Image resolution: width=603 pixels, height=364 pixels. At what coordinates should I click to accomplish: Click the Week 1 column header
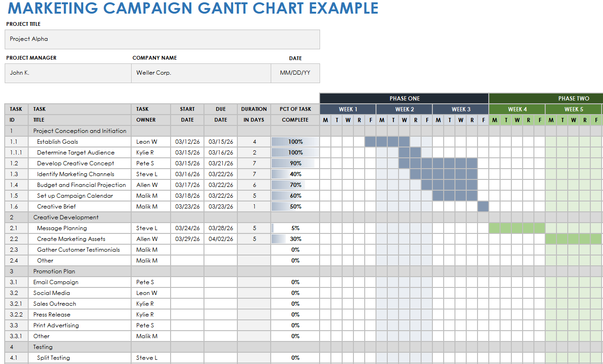click(x=348, y=109)
